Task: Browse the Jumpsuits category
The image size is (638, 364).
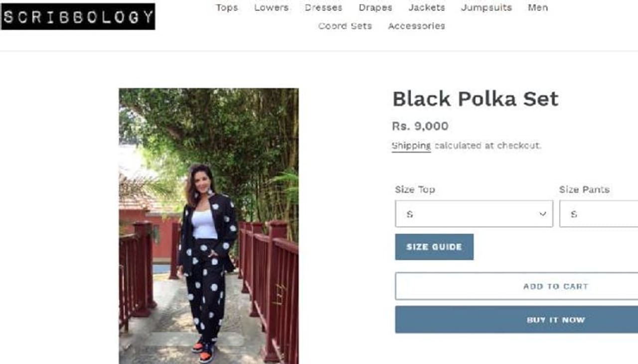Action: (x=486, y=7)
